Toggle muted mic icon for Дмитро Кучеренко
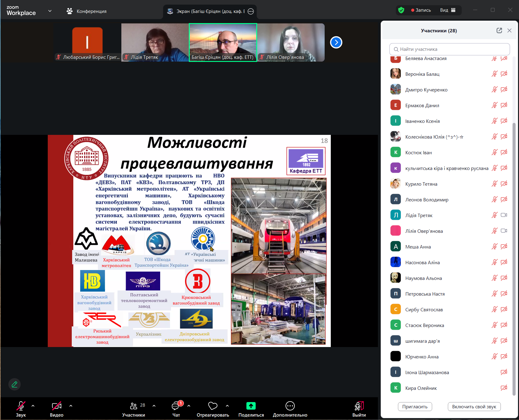 click(494, 90)
